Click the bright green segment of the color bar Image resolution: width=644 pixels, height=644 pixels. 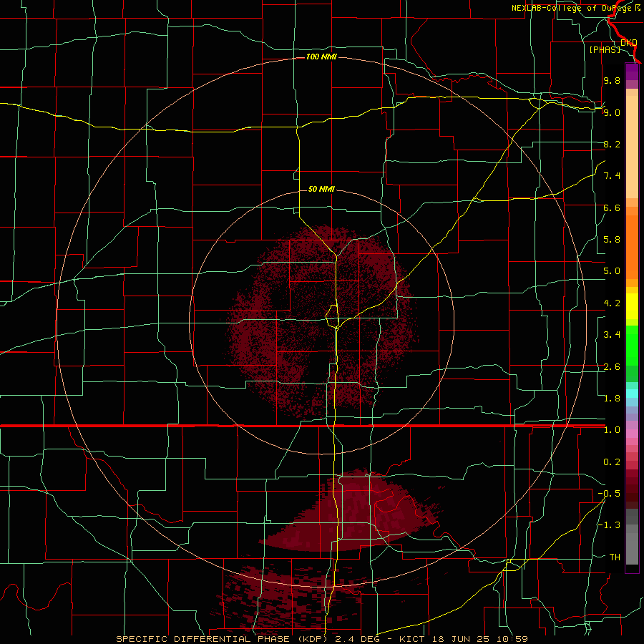click(x=632, y=346)
